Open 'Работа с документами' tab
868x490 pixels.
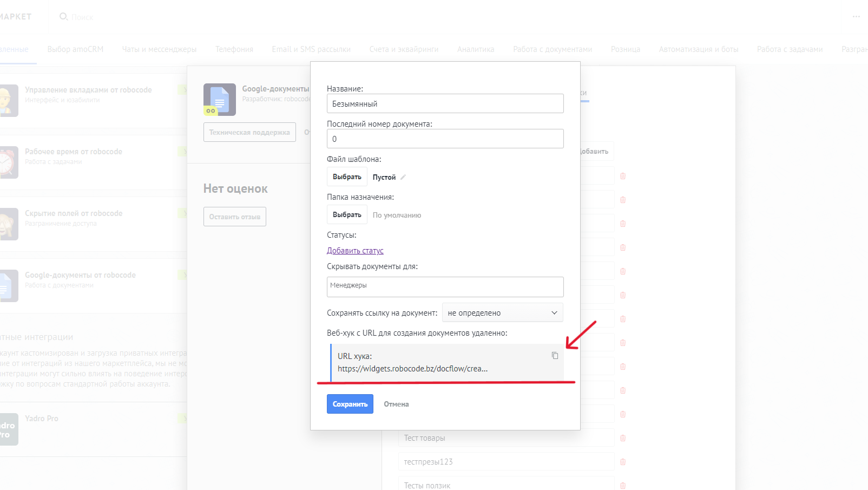(x=553, y=49)
